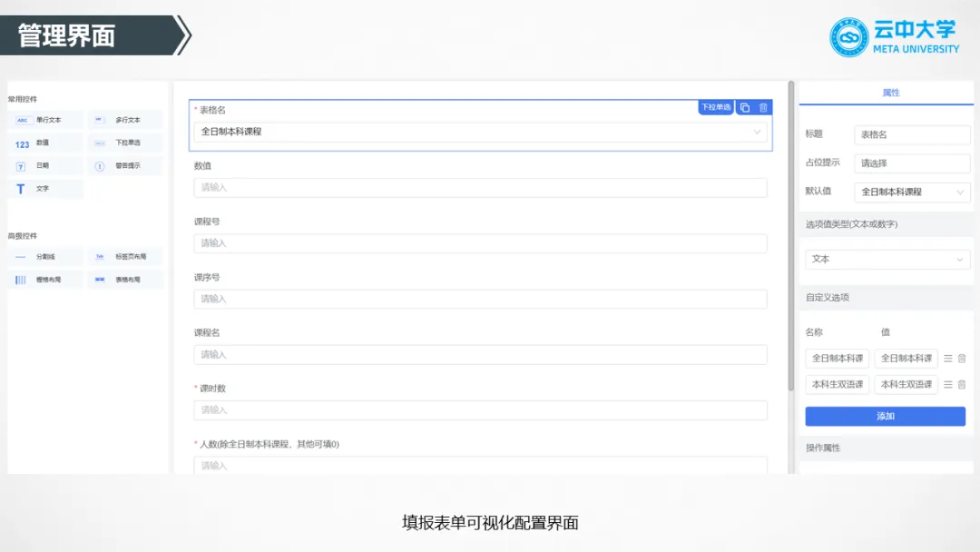
Task: Click the 人数 input field
Action: 480,465
